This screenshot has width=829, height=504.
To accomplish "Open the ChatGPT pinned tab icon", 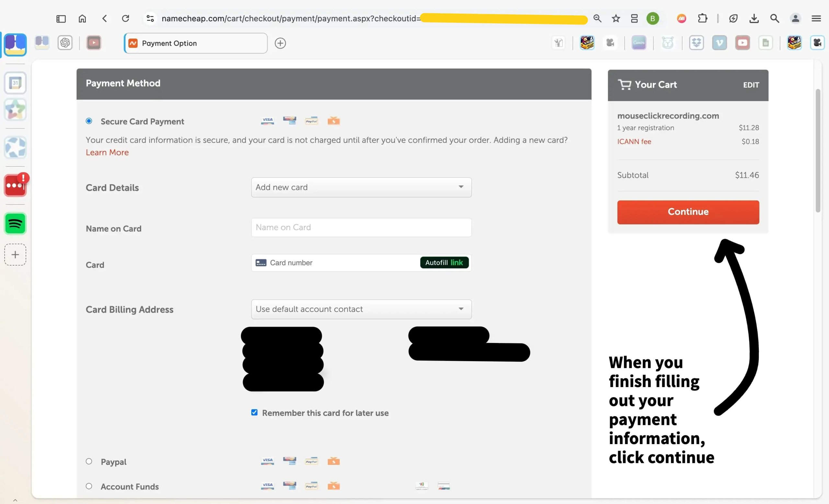I will (x=65, y=43).
